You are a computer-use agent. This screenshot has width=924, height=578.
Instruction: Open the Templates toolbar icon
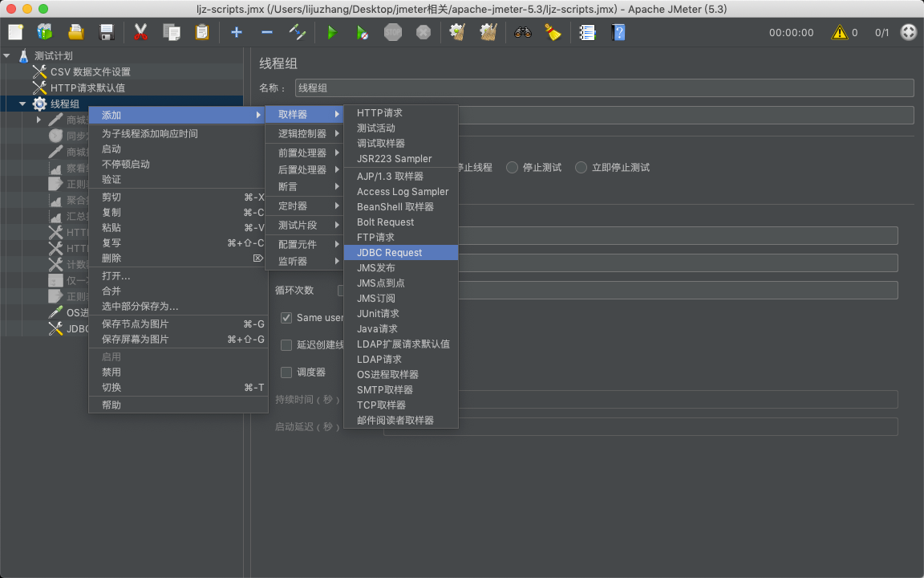tap(45, 32)
